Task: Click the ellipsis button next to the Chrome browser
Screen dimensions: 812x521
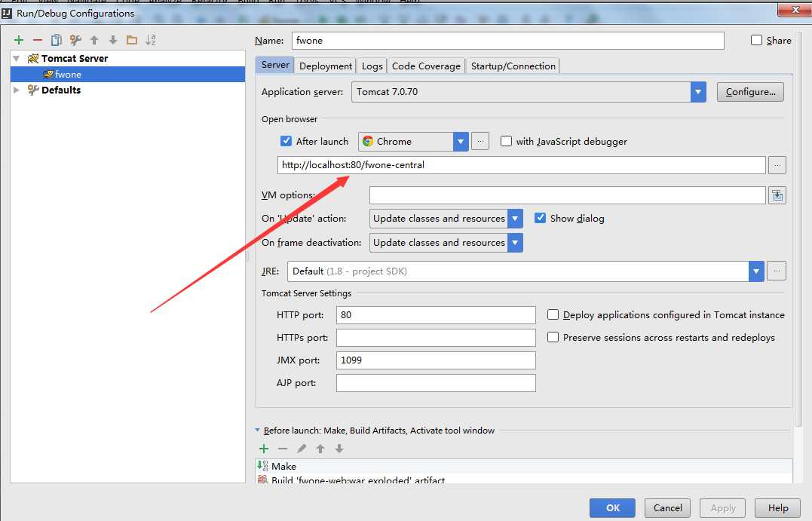Action: [480, 142]
